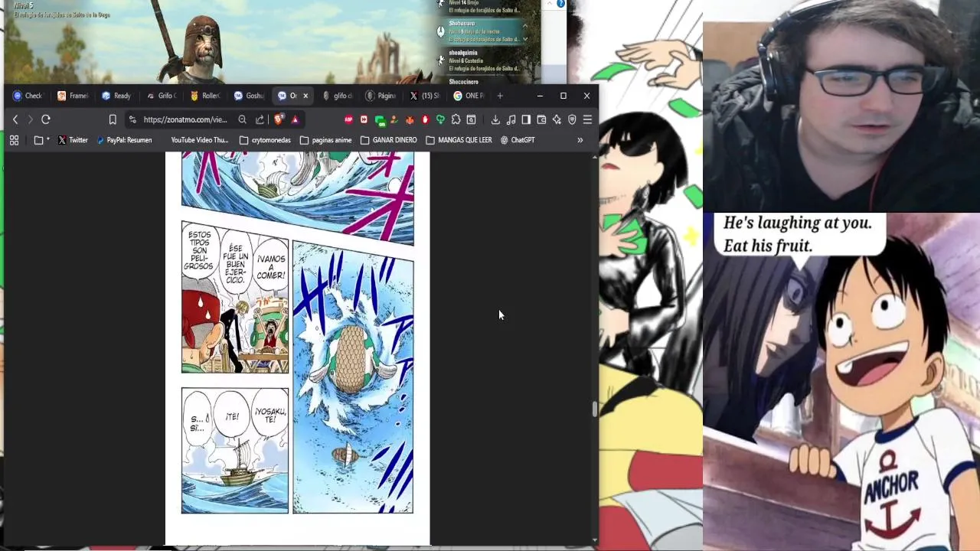Open the green chat bubble extension icon
The image size is (980, 551).
pyautogui.click(x=379, y=120)
